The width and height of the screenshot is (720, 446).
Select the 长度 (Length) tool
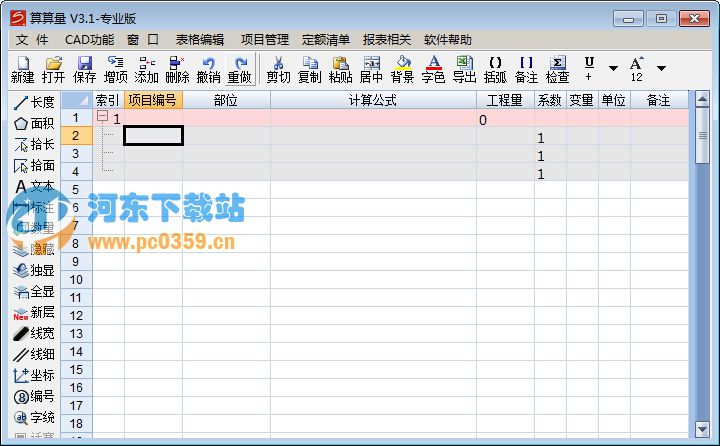[34, 102]
